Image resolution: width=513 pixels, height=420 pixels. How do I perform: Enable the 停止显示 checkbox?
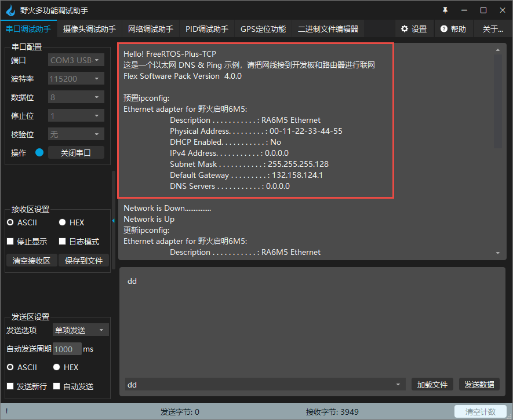coord(10,241)
